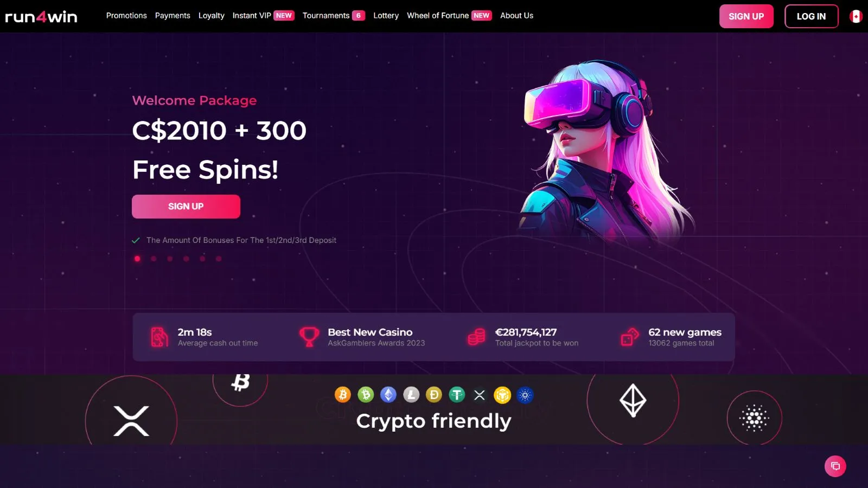The image size is (868, 488).
Task: Click SIGN UP under Welcome Package
Action: tap(186, 207)
